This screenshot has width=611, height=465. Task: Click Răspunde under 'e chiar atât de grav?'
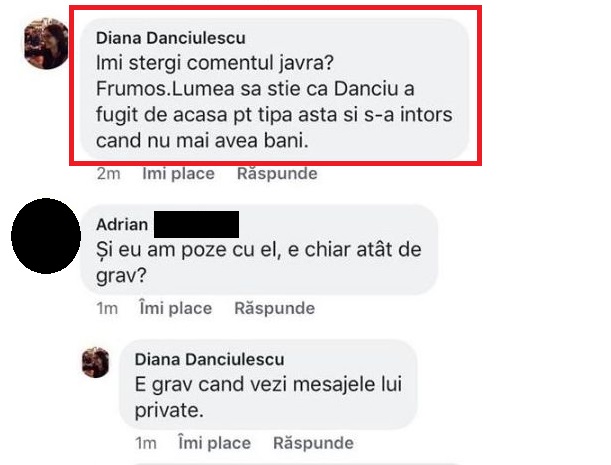(274, 308)
